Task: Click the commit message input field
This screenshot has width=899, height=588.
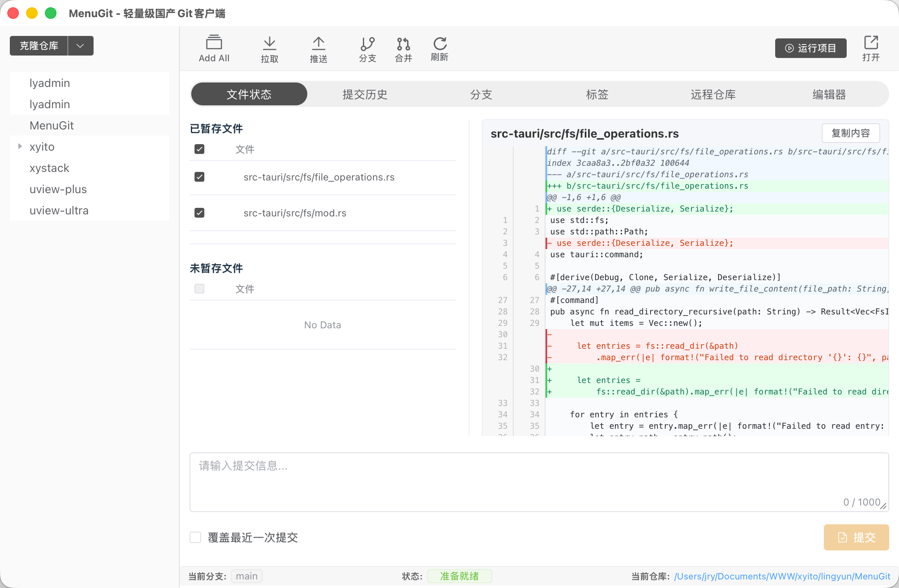Action: pyautogui.click(x=539, y=482)
